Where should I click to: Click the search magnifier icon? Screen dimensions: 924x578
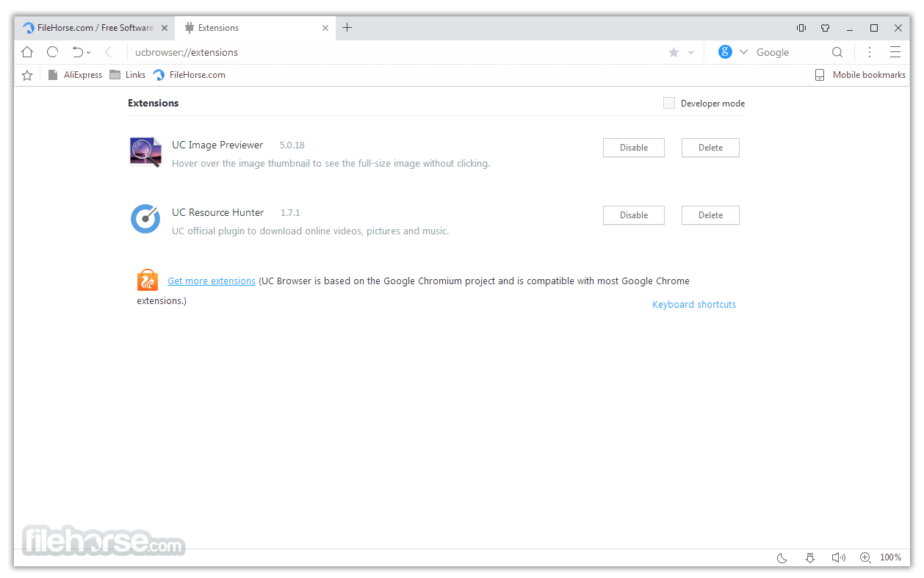pos(837,52)
